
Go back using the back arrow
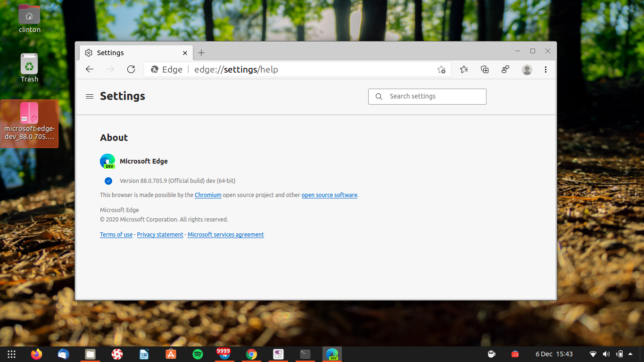tap(90, 69)
